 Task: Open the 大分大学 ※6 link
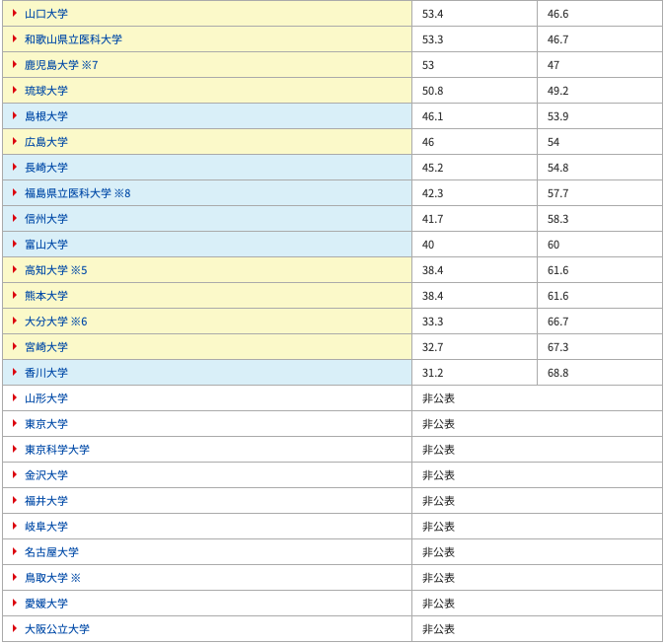pos(56,322)
